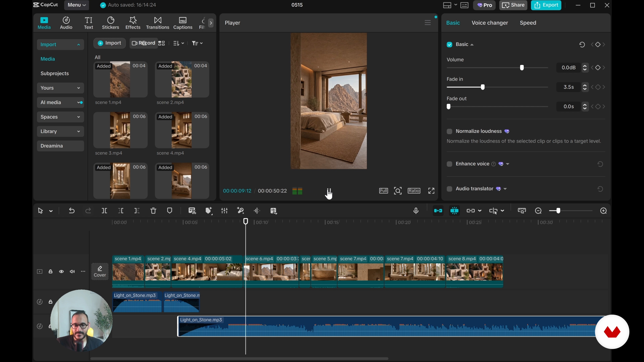Click the Record button in media panel
The image size is (644, 362).
pyautogui.click(x=144, y=43)
